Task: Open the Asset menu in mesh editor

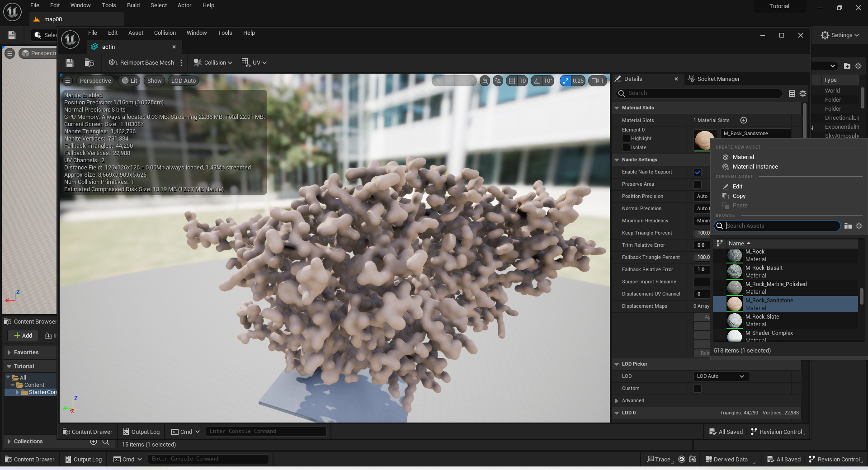Action: (136, 33)
